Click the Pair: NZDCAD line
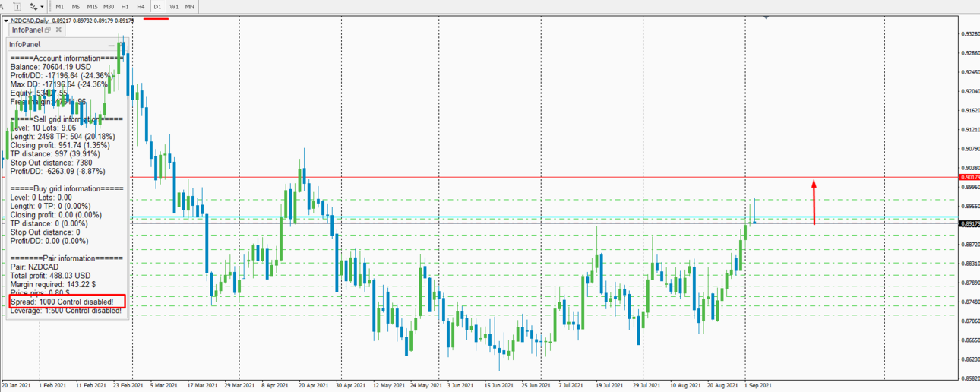The height and width of the screenshot is (392, 980). point(34,267)
